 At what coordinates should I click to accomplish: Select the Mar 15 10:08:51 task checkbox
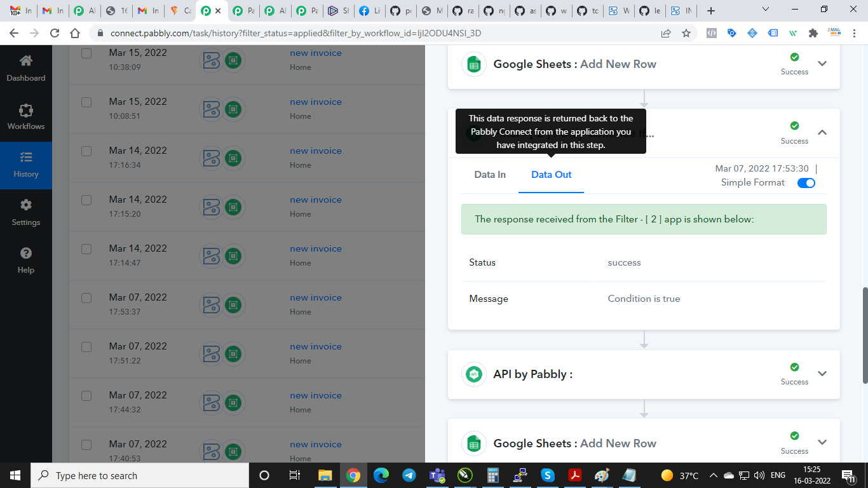click(x=86, y=102)
